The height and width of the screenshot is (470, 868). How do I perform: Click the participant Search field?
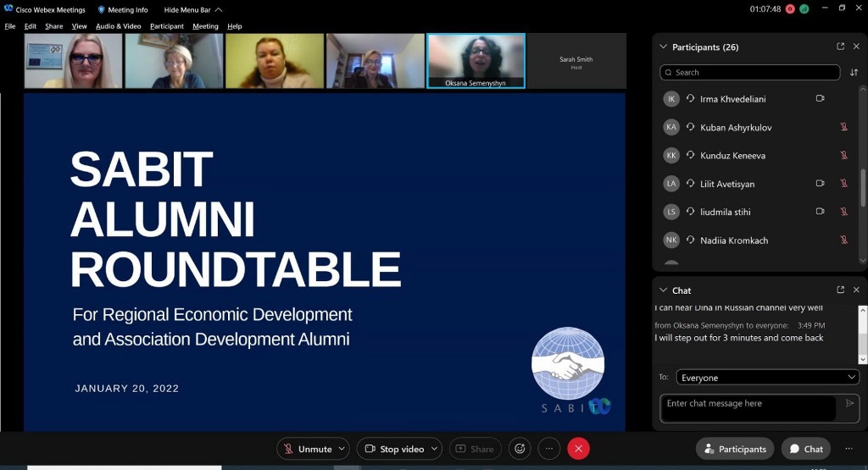(750, 73)
